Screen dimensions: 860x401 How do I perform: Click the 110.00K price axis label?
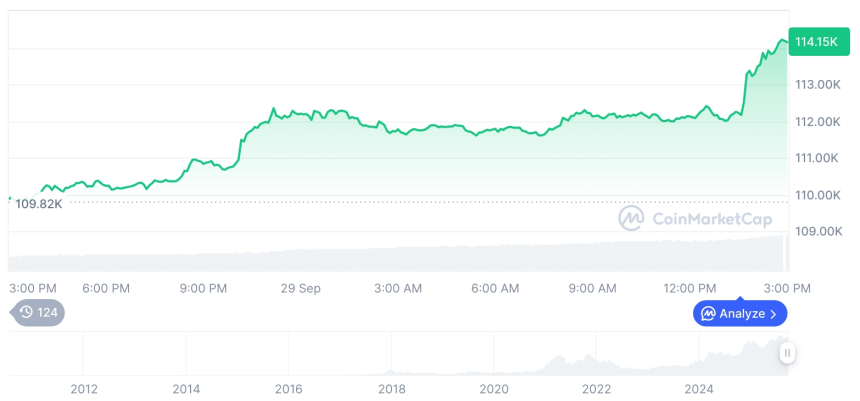point(816,195)
